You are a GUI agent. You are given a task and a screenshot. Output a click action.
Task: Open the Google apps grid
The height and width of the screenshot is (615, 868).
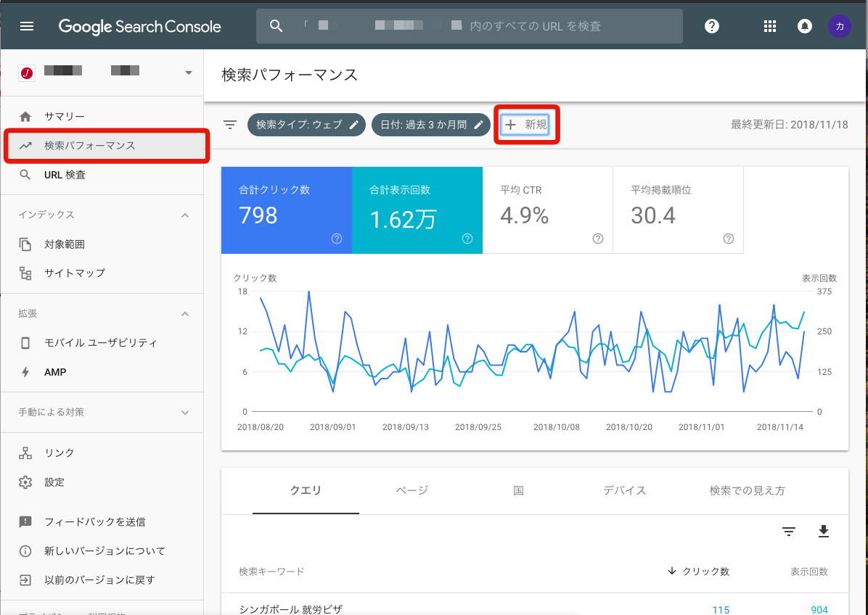(769, 26)
